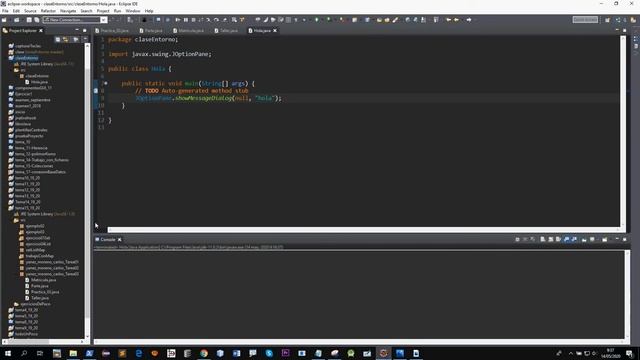Click the debug Suspend toolbar icon

[186, 20]
